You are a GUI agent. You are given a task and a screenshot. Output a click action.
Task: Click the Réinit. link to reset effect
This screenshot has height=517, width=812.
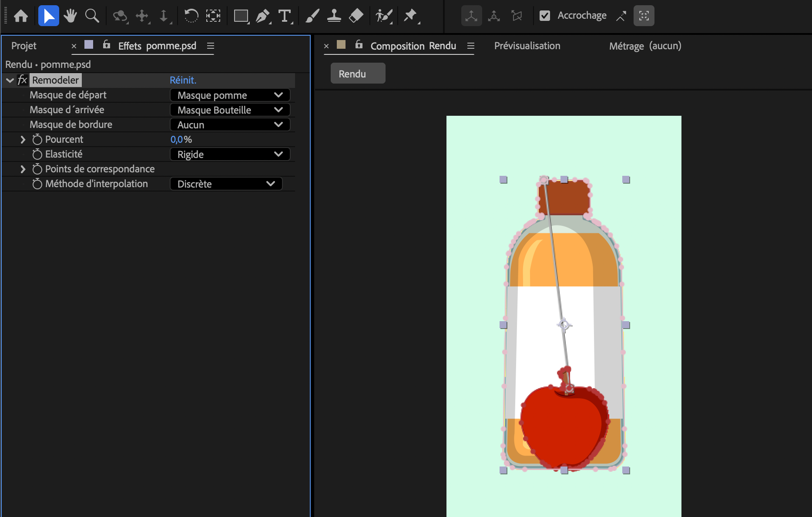(x=183, y=80)
